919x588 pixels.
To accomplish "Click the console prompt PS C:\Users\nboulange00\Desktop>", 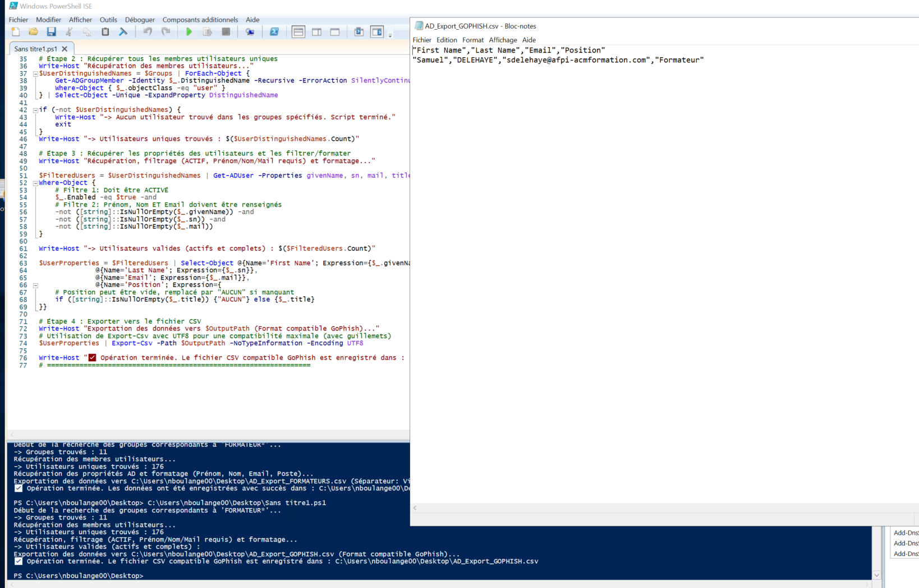I will coord(79,576).
